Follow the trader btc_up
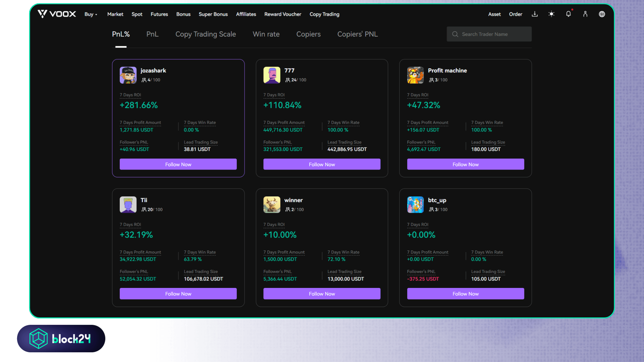Screen dimensions: 644x362 click(x=466, y=294)
